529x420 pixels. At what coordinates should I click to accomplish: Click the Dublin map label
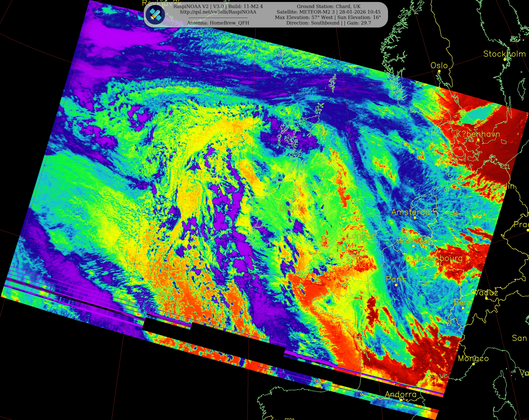click(292, 208)
